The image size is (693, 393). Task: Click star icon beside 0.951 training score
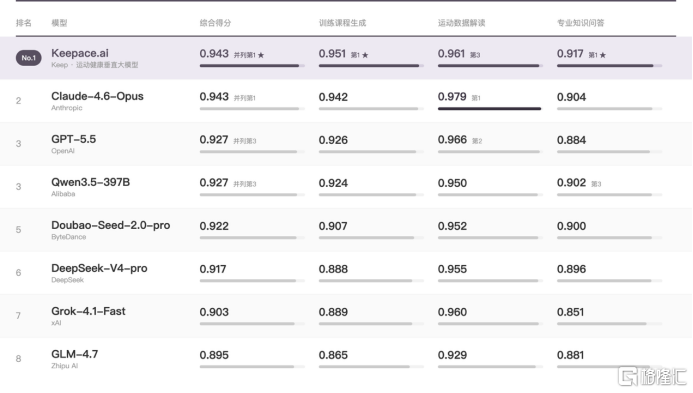(365, 55)
